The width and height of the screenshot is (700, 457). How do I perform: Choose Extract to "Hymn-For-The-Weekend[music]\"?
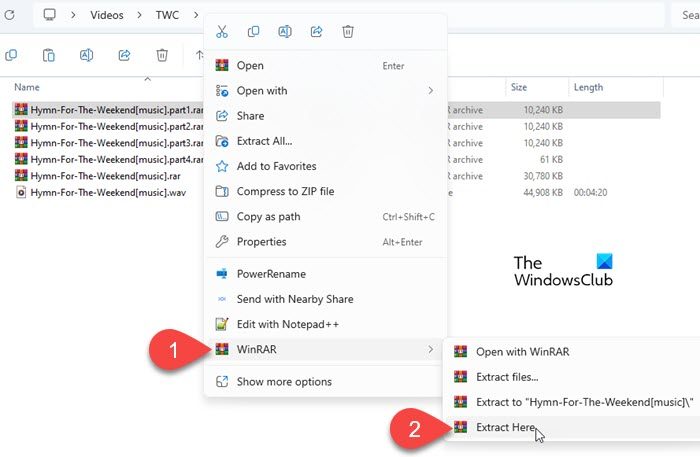pyautogui.click(x=574, y=402)
